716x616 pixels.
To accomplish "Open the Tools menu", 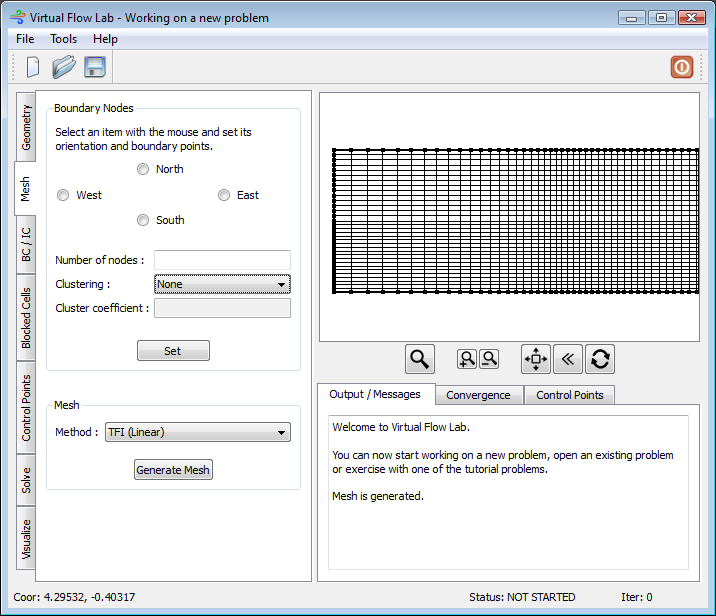I will click(x=63, y=39).
